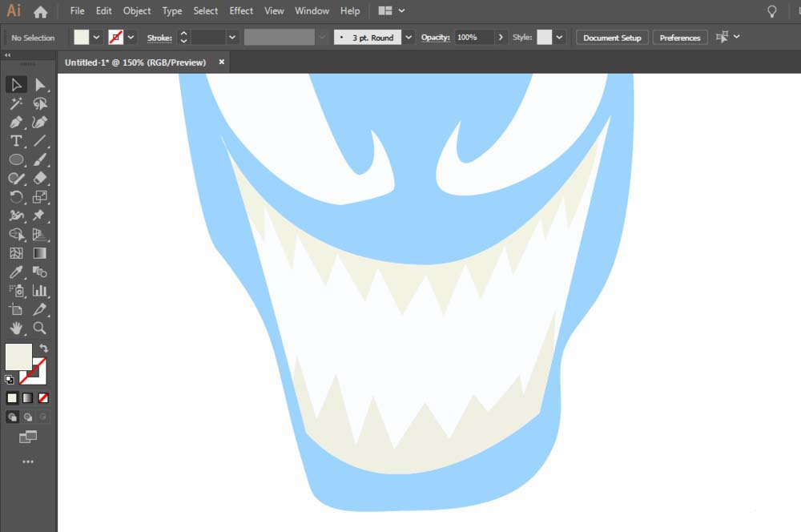Expand the 3 pt. Round brush dropdown
Image resolution: width=801 pixels, height=532 pixels.
tap(409, 38)
